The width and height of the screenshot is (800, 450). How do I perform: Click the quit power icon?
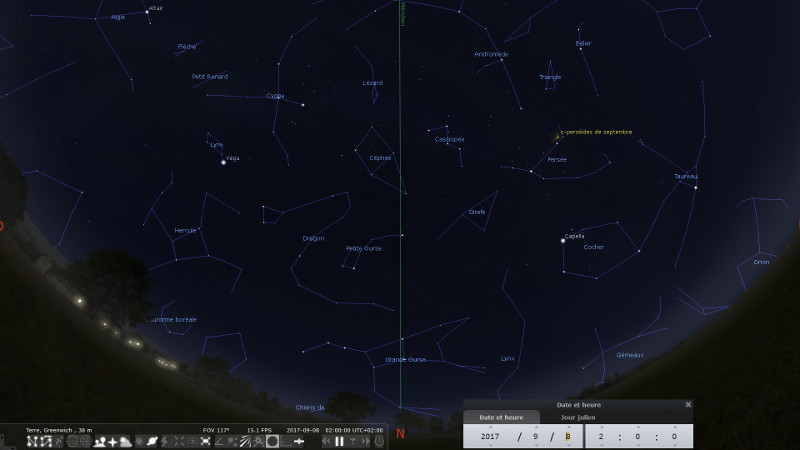(x=378, y=441)
